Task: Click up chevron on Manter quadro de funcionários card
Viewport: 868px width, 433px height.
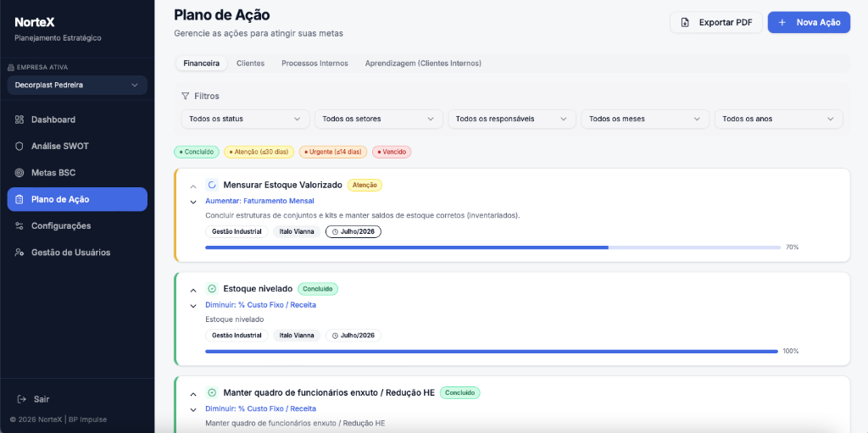Action: [193, 394]
